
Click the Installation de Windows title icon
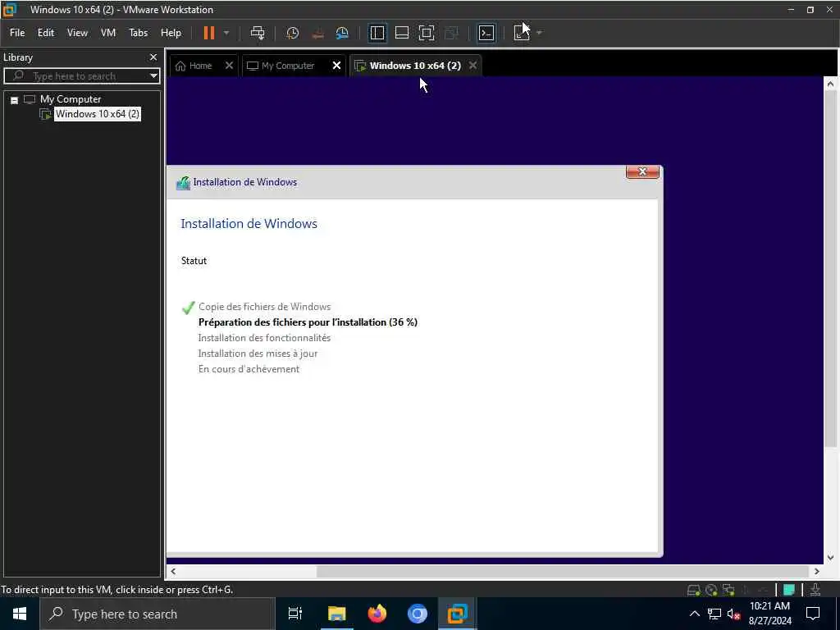pyautogui.click(x=183, y=183)
